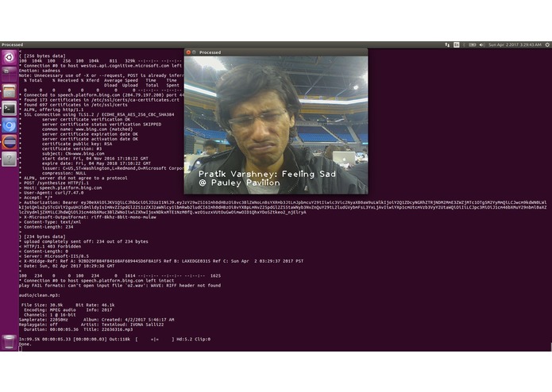Click 'POST /synthesize HTTP/1.1' line
552x392 pixels.
click(x=54, y=183)
